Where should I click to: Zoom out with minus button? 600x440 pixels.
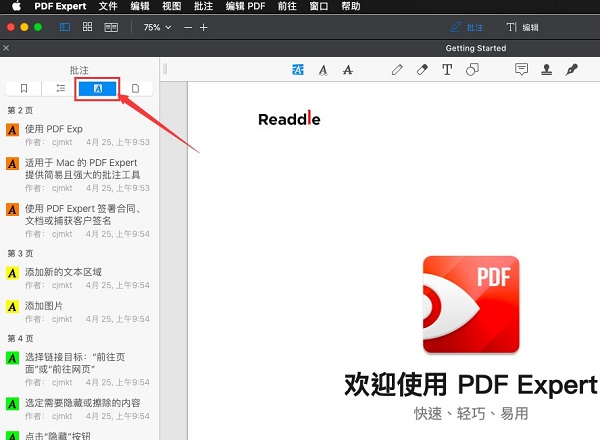tap(188, 28)
